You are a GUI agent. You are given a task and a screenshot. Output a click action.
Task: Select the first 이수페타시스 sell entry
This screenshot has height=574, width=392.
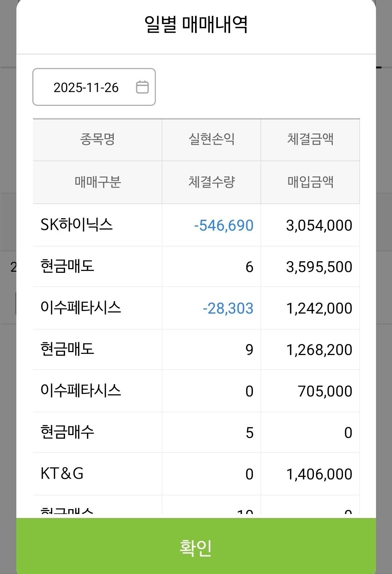[81, 308]
